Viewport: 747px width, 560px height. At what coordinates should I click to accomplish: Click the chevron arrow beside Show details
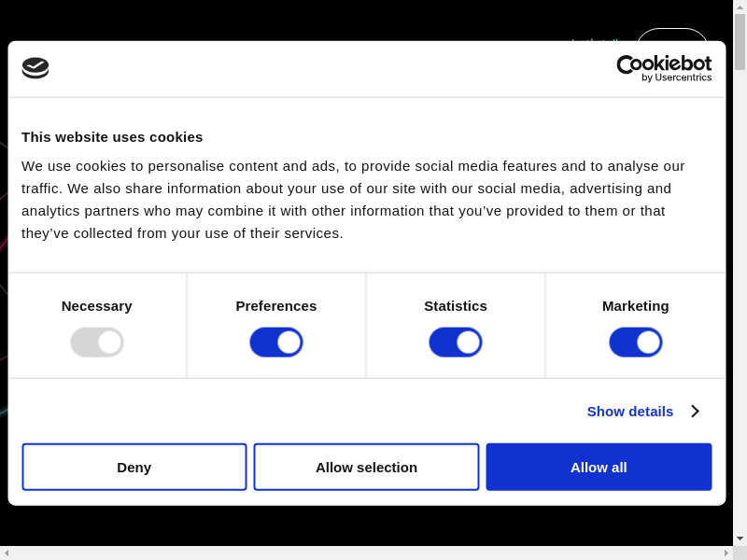695,412
